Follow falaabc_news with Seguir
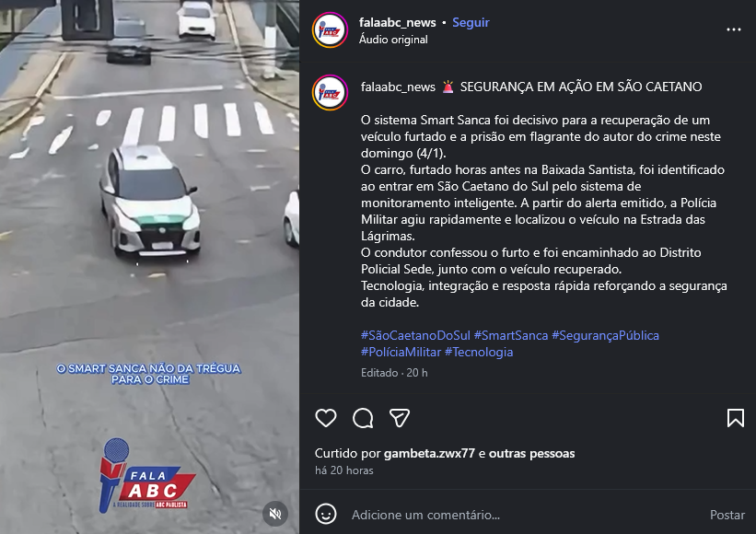Screen dimensions: 756x534 471,22
